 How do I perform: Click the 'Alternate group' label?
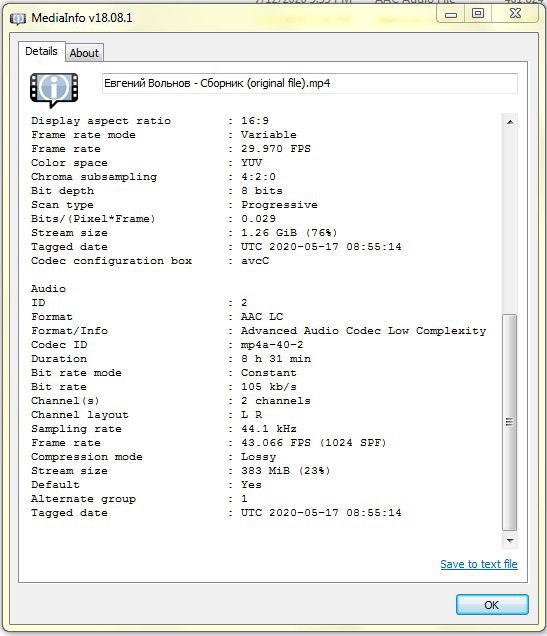(84, 499)
